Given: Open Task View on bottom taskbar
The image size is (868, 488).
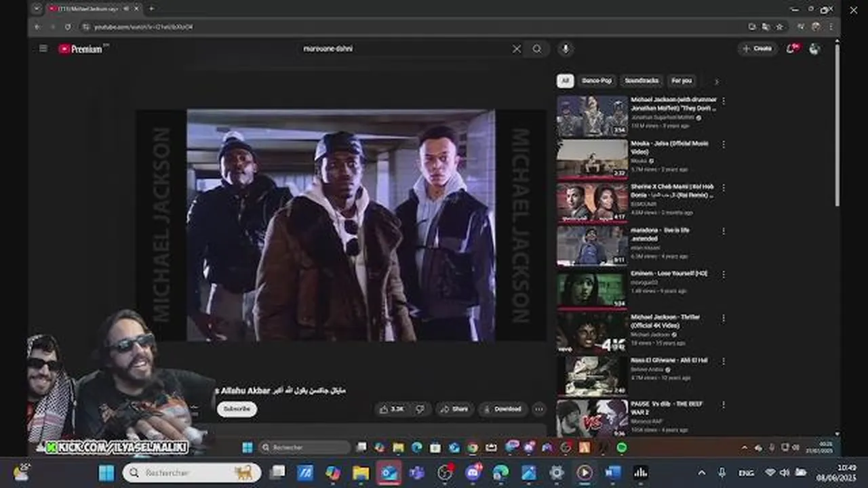Looking at the screenshot, I should click(x=277, y=472).
